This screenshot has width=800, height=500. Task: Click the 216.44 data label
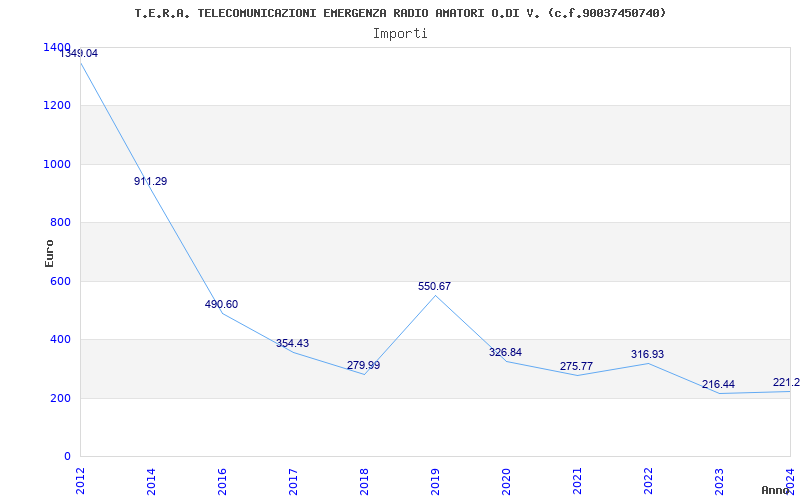718,384
